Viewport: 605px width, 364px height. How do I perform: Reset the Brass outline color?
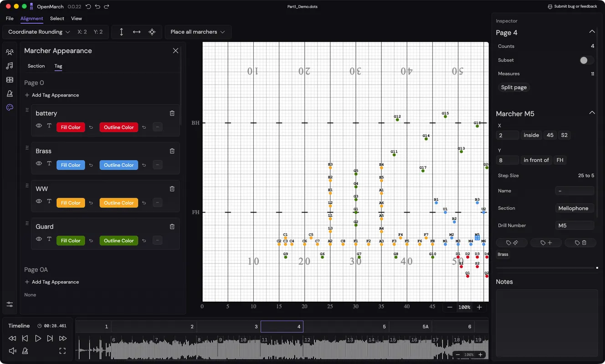(x=144, y=165)
